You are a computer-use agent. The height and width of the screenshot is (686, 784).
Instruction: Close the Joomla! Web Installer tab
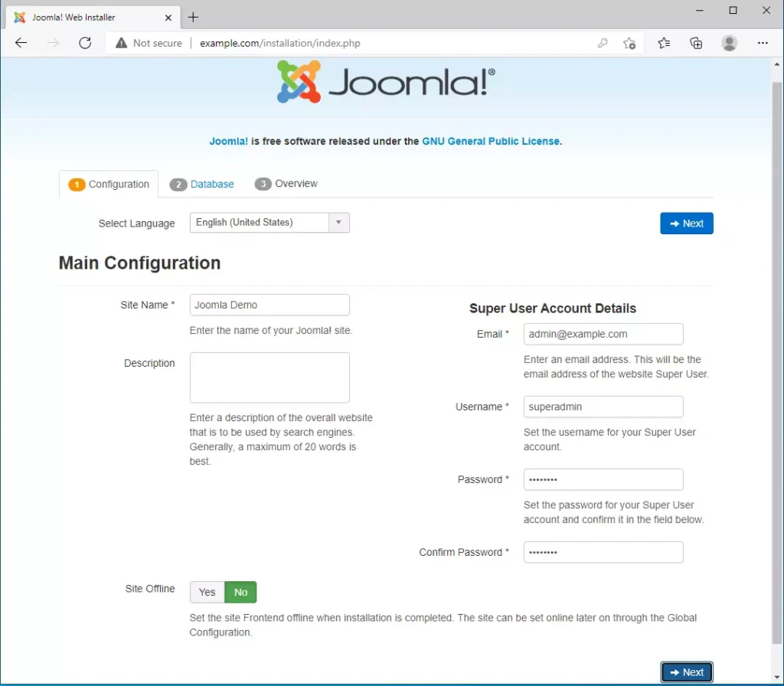tap(168, 18)
